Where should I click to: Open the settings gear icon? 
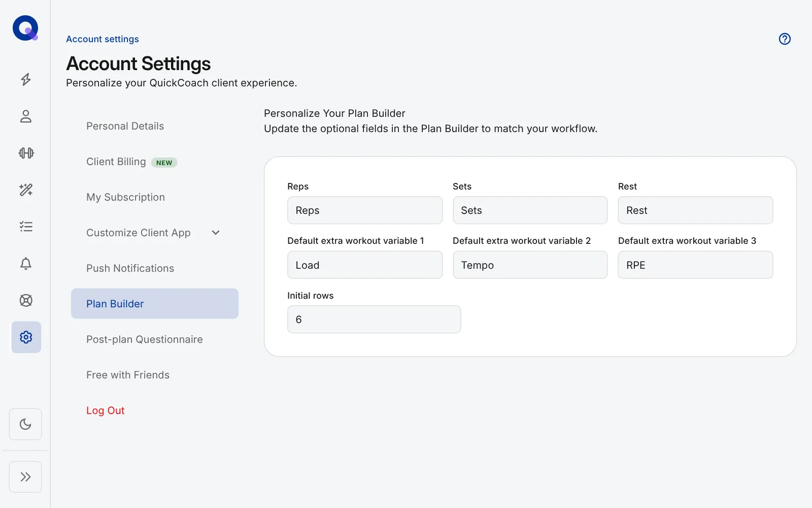click(26, 337)
